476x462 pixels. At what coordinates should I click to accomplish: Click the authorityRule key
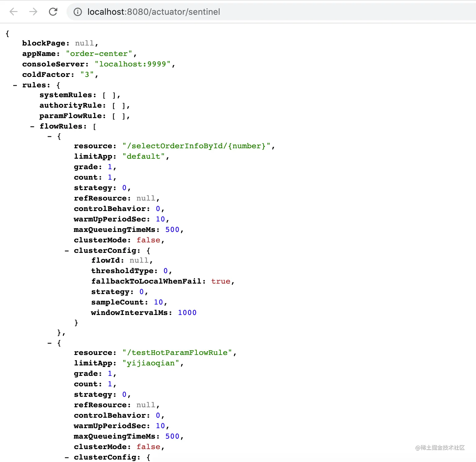click(71, 106)
